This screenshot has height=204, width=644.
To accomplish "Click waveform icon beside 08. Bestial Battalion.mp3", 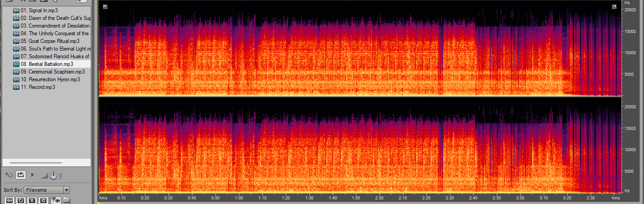I will (16, 64).
